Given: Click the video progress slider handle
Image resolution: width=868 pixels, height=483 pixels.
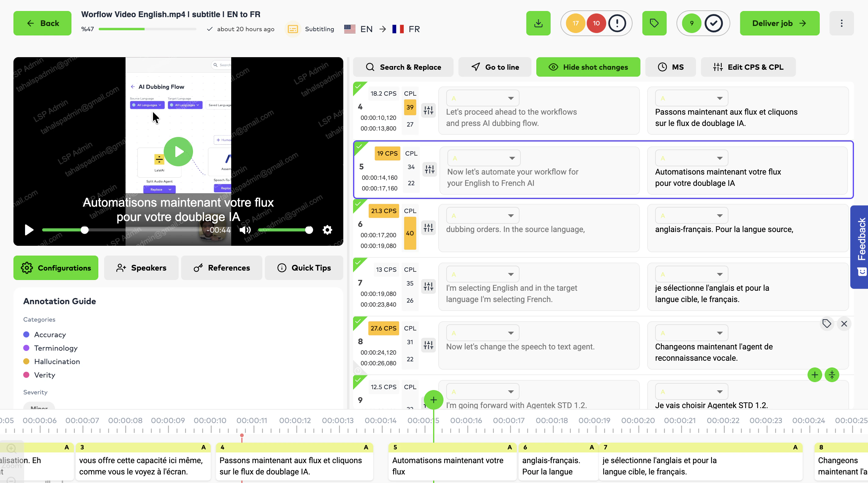Looking at the screenshot, I should [85, 230].
